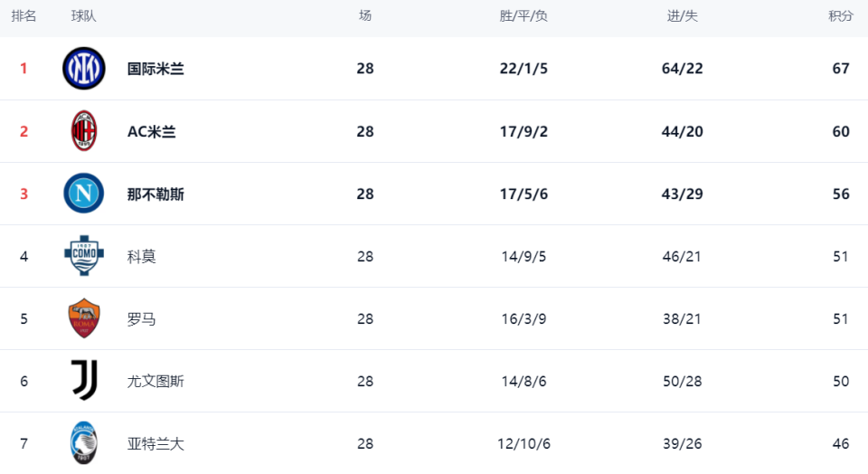Click the Roma club crest

click(x=84, y=318)
